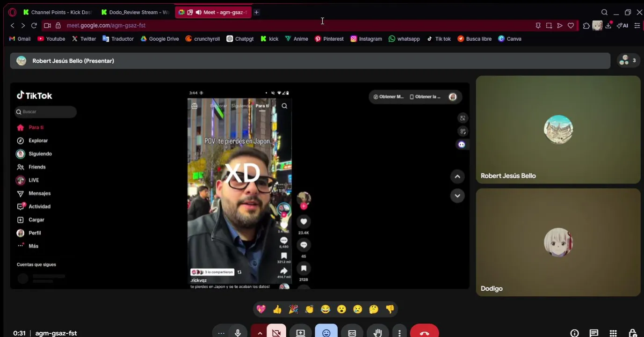Open the Tik tok bookmark
The image size is (644, 337).
click(x=439, y=39)
